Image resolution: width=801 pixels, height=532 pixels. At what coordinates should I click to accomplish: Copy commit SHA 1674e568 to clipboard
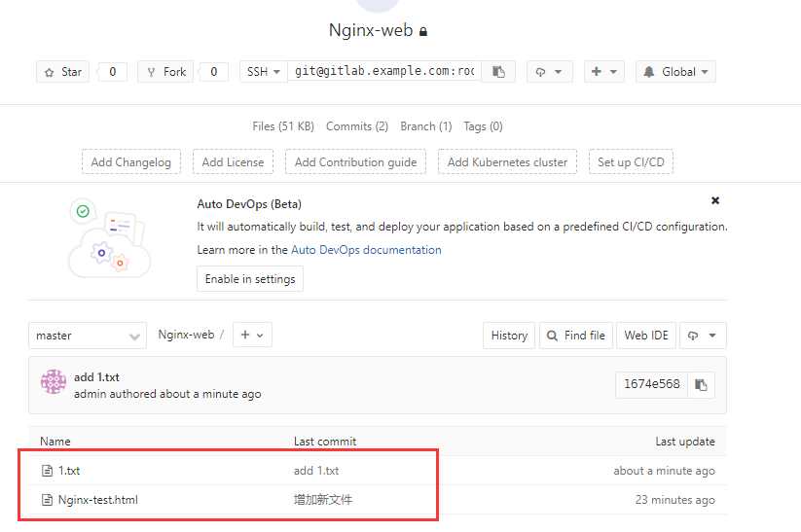701,384
